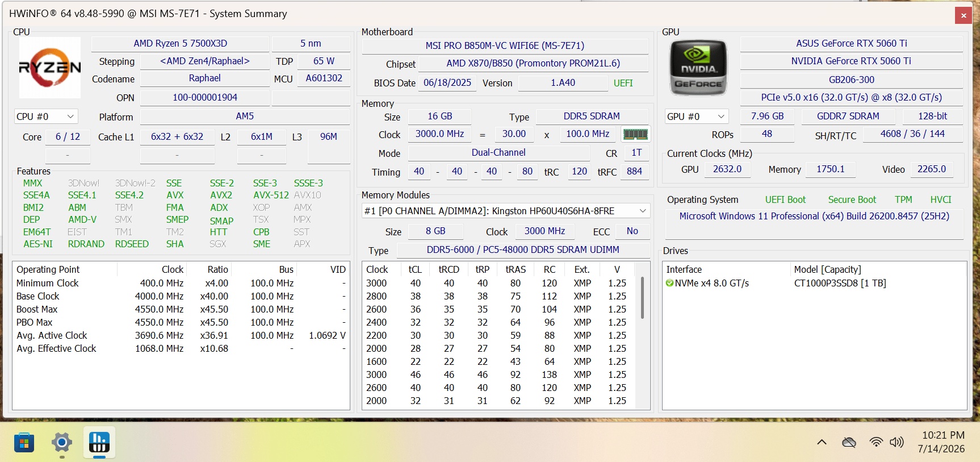Click the AMD Ryzen 5 7500X3D field
The height and width of the screenshot is (462, 980).
180,44
